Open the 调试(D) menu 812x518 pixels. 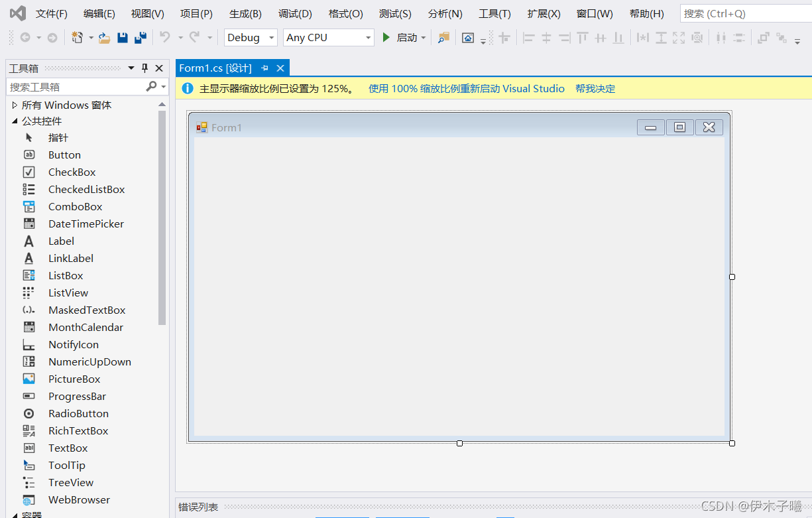point(295,13)
